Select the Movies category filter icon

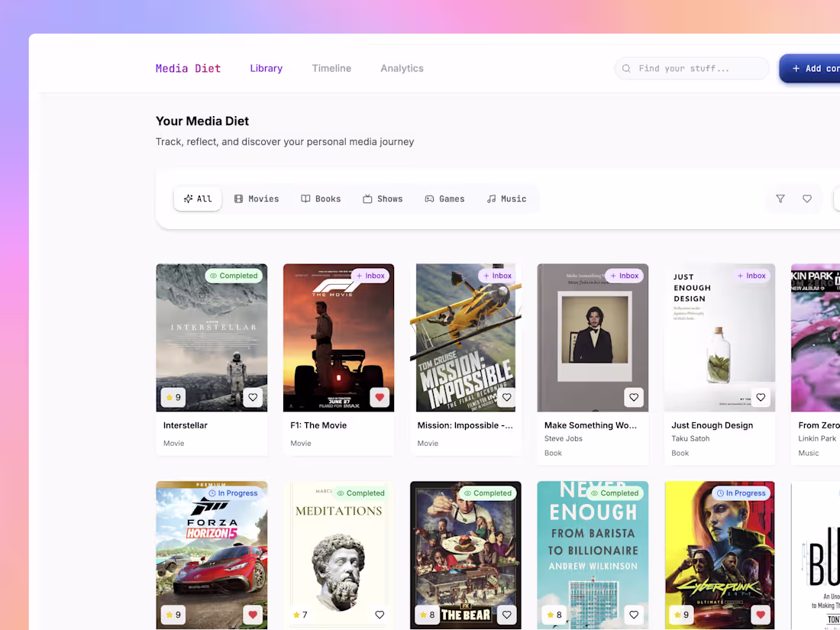coord(239,199)
